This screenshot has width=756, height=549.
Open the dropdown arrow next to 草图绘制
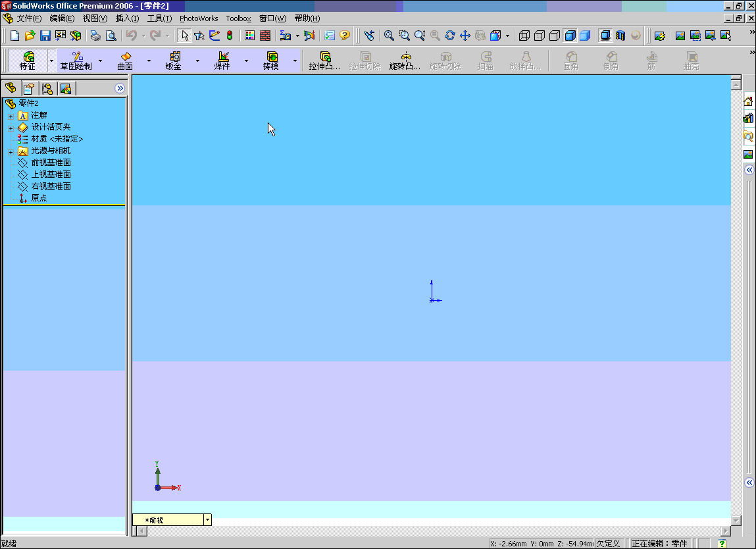100,61
